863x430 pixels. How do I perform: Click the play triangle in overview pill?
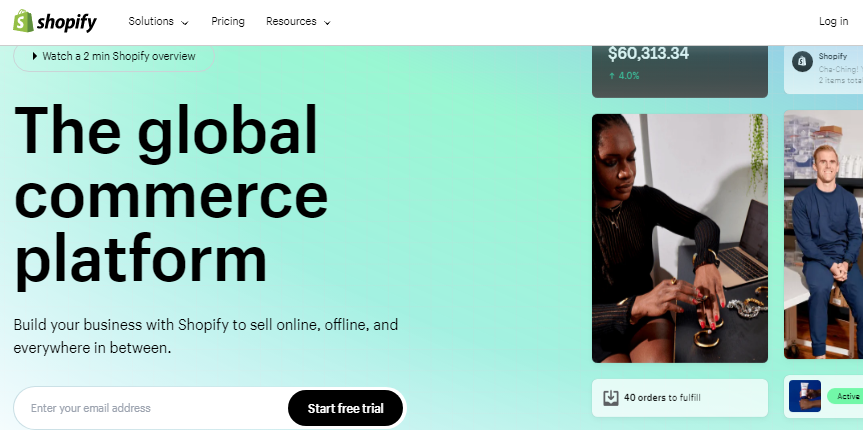point(35,56)
